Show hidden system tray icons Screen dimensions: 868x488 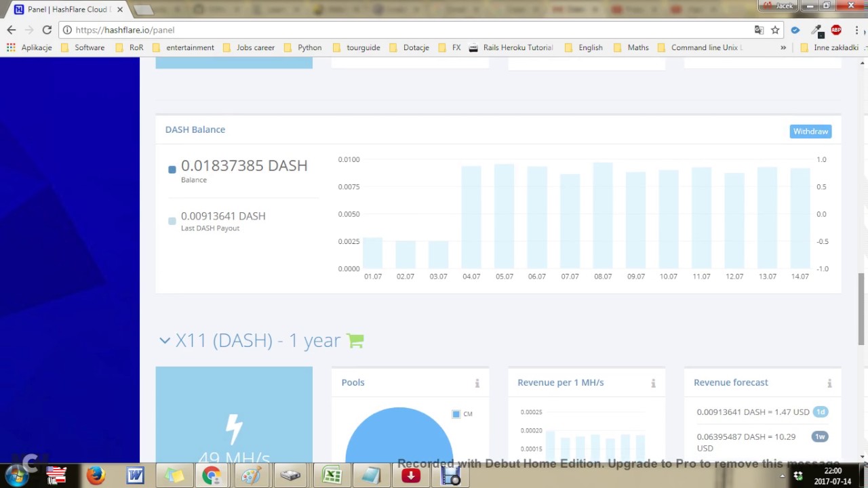782,476
